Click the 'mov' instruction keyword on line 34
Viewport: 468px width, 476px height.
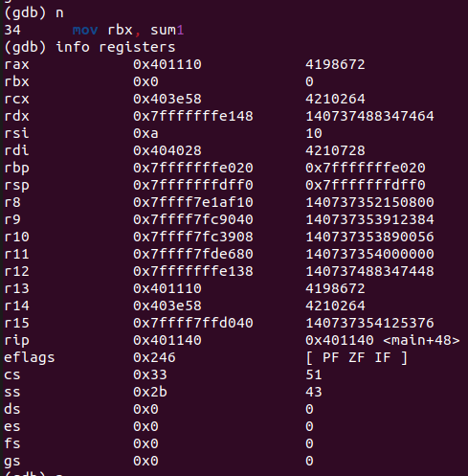[85, 30]
